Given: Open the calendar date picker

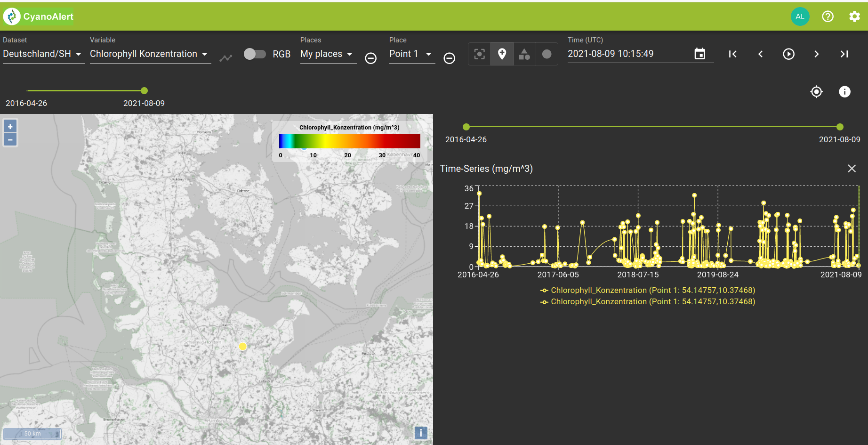Looking at the screenshot, I should (700, 54).
